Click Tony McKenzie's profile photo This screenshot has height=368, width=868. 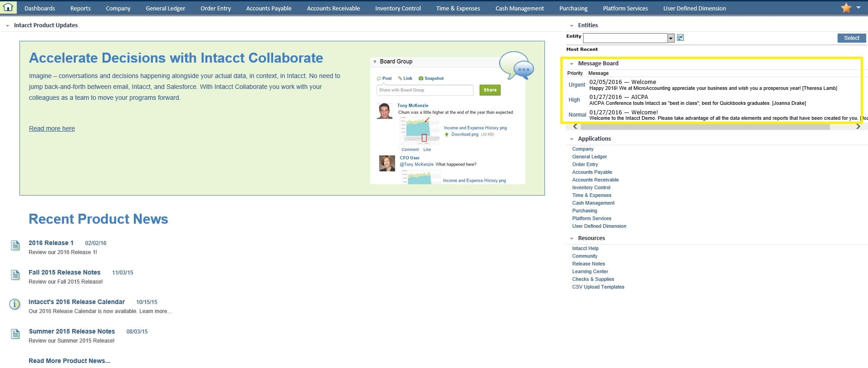coord(384,111)
